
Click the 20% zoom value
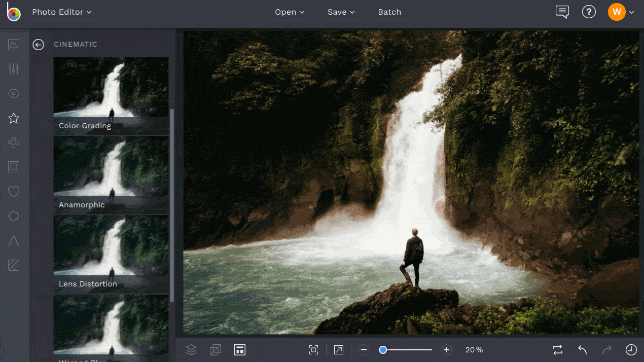474,350
